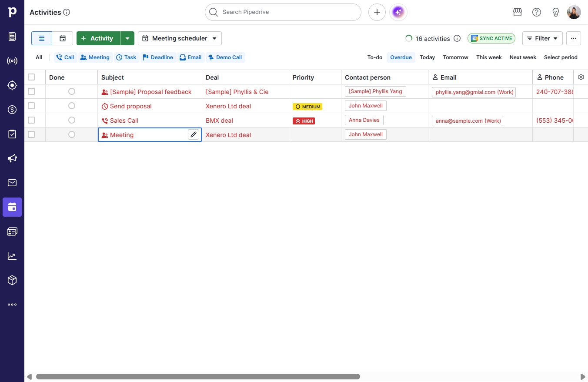Screen dimensions: 588x382
Task: Click the horizontal scrollbar thumb
Action: coord(198,377)
